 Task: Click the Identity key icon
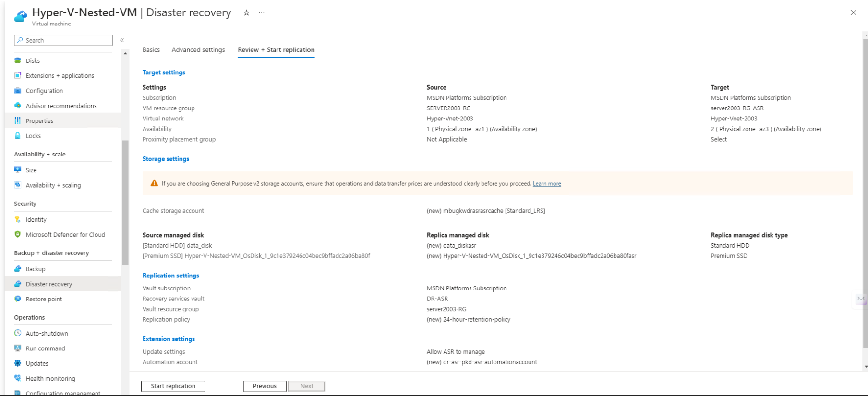pyautogui.click(x=18, y=219)
